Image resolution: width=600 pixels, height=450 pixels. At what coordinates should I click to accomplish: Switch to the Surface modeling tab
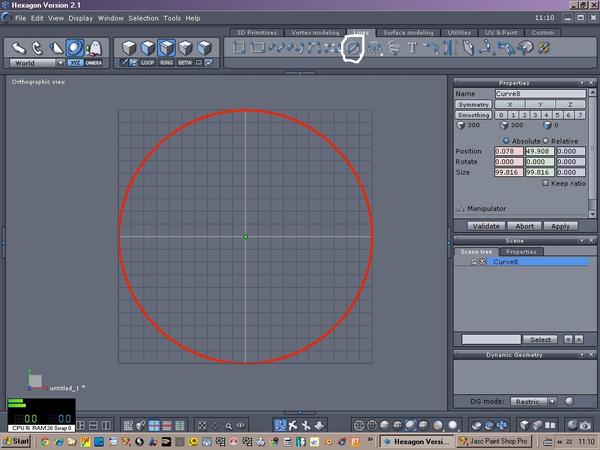408,33
